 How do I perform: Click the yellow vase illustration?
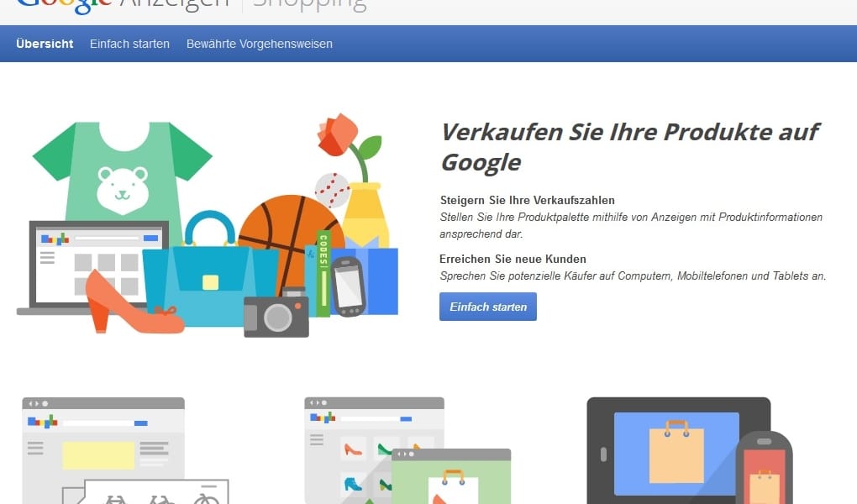[x=365, y=214]
